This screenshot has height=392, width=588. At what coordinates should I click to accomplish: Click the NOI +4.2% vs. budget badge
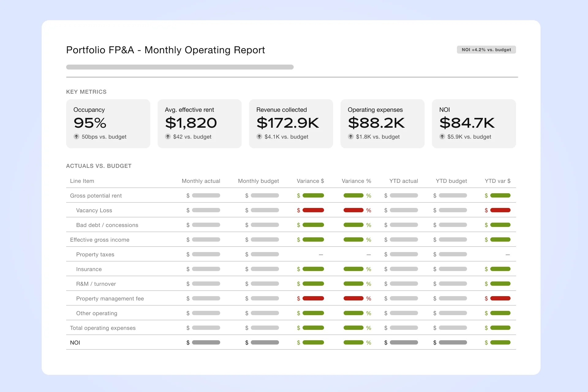tap(486, 50)
